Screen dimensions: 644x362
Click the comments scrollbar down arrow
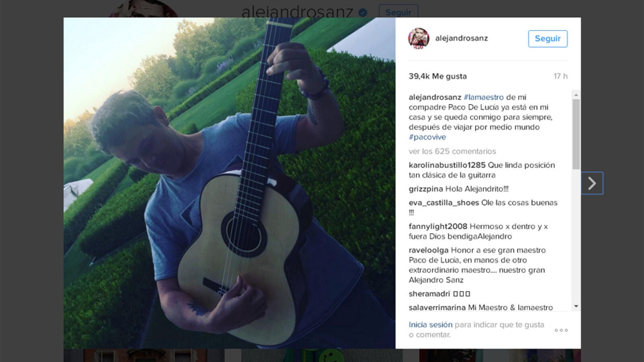click(x=576, y=306)
